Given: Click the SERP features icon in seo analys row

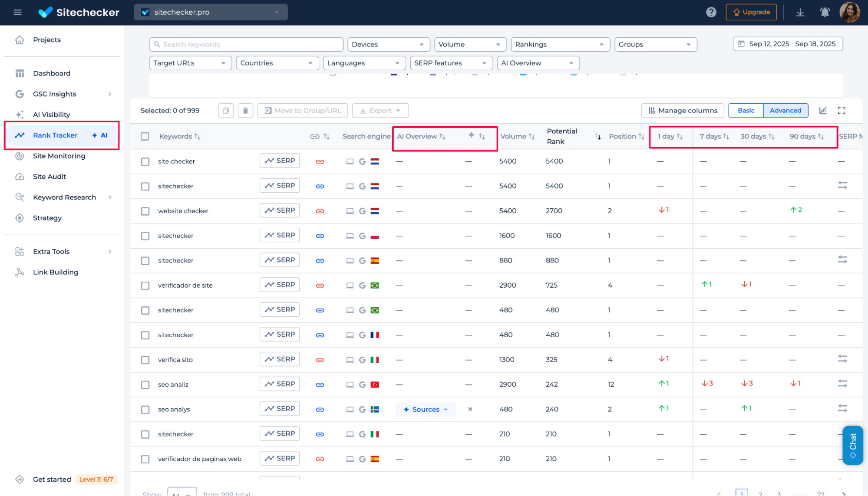Looking at the screenshot, I should 842,408.
